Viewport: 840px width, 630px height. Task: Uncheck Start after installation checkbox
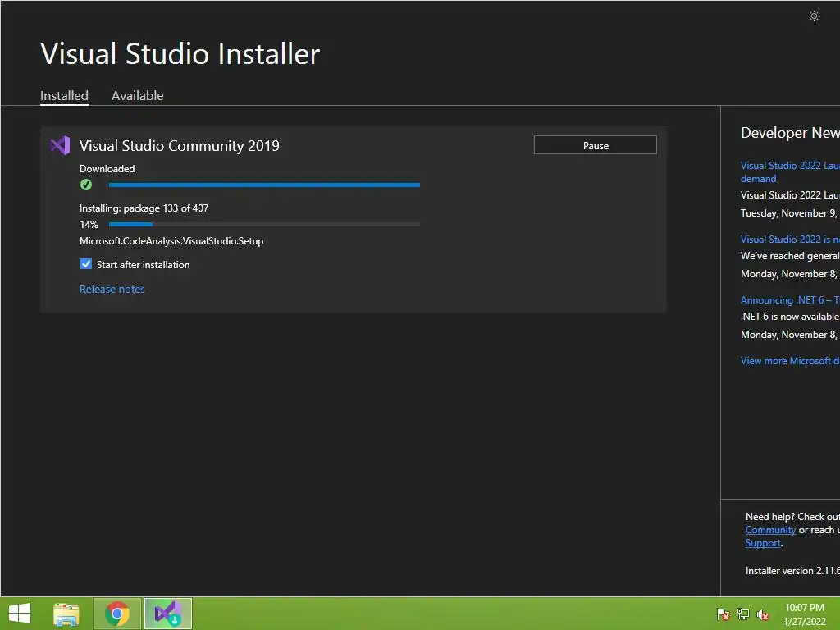point(85,264)
